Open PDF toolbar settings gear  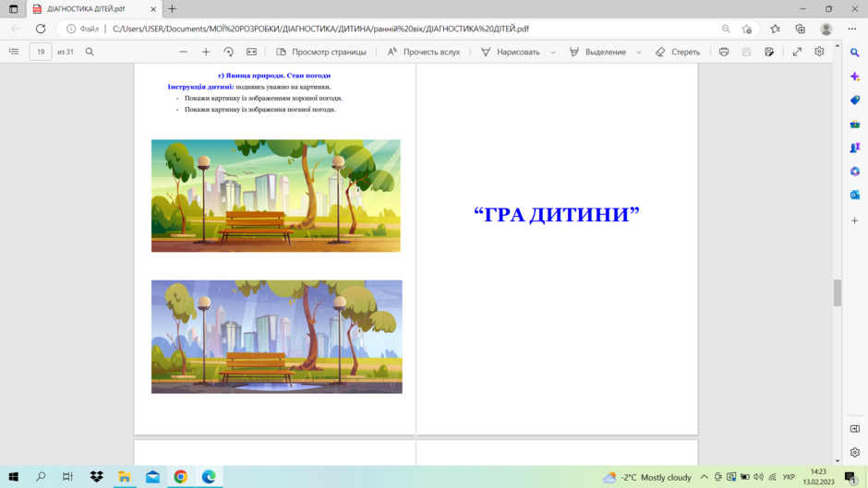coord(819,52)
